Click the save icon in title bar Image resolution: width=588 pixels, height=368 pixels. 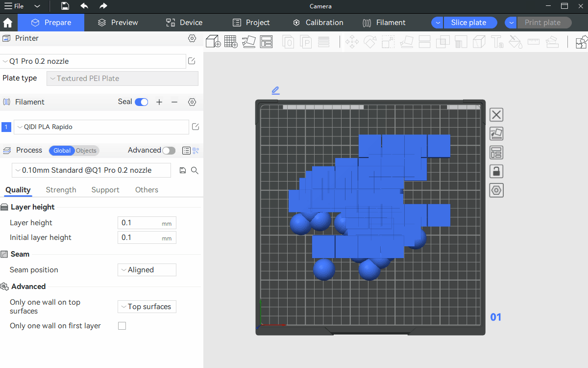pos(65,6)
